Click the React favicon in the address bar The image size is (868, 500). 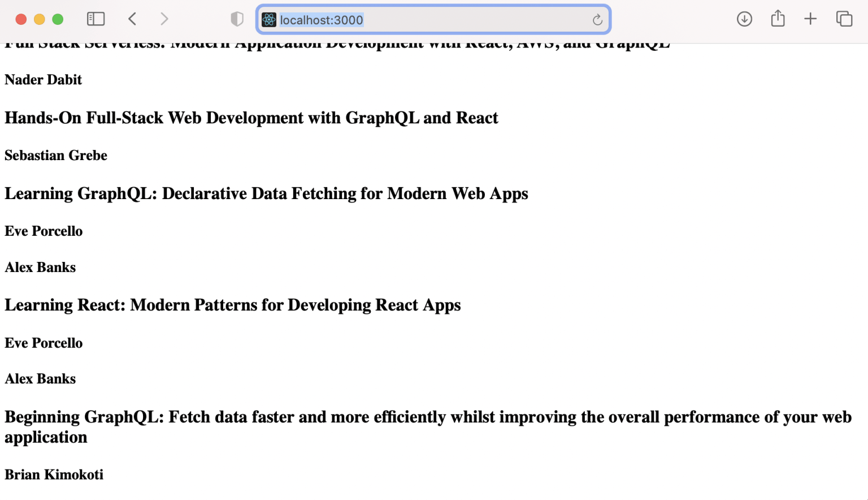click(269, 20)
